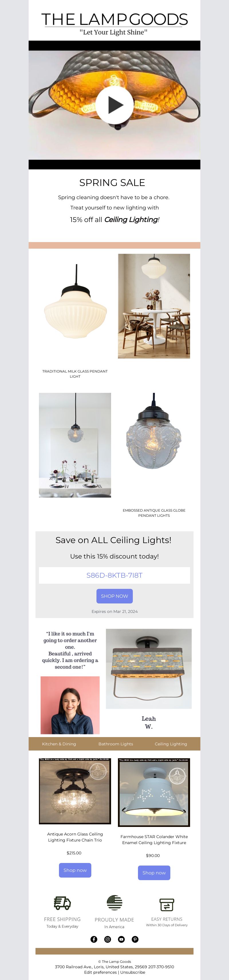This screenshot has height=980, width=229.
Task: Shop now for Farmhouse STAR Colander fixture
Action: [154, 873]
